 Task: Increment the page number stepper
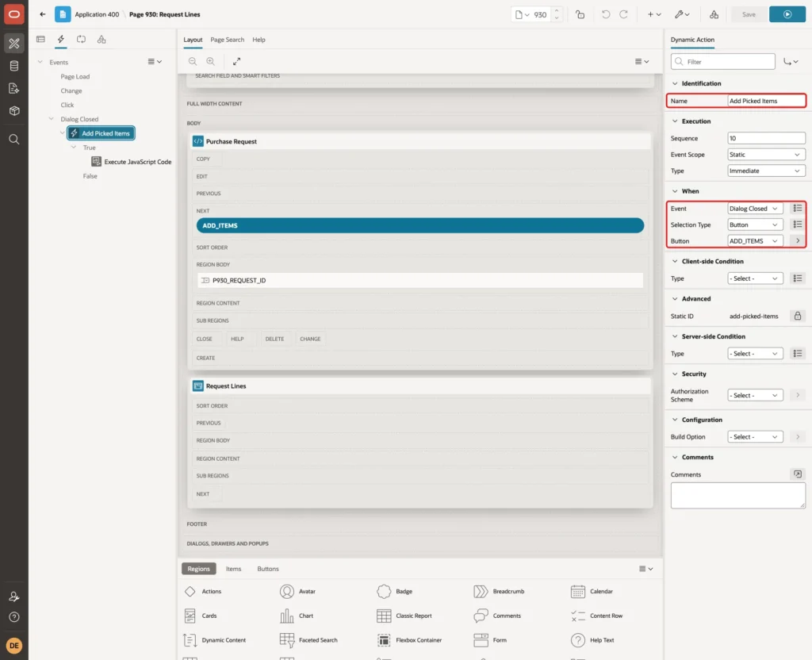[x=557, y=10]
